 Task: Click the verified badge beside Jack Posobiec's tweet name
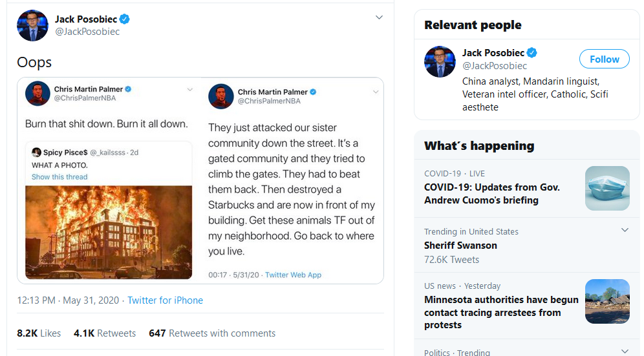pos(124,19)
